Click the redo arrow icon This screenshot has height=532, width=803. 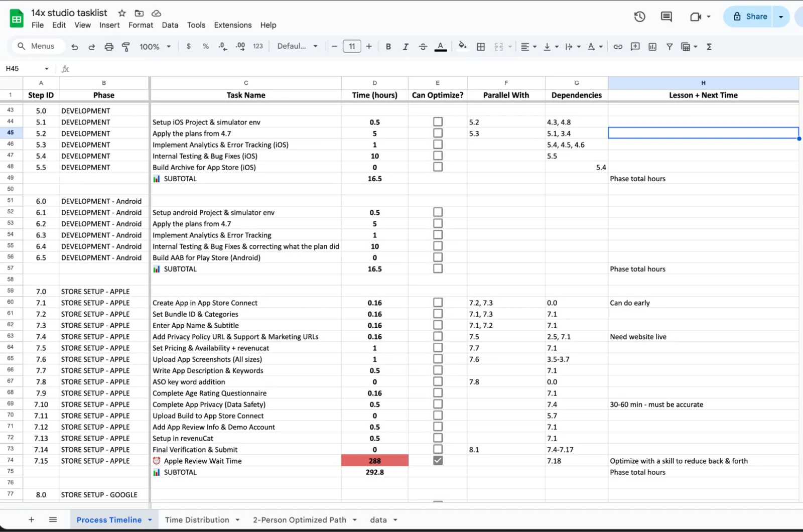click(x=91, y=47)
